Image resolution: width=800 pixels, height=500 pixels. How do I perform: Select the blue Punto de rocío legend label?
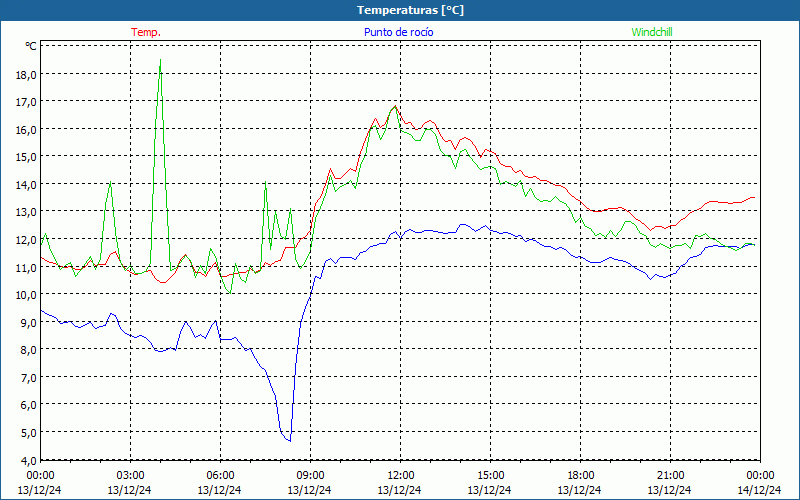click(398, 32)
